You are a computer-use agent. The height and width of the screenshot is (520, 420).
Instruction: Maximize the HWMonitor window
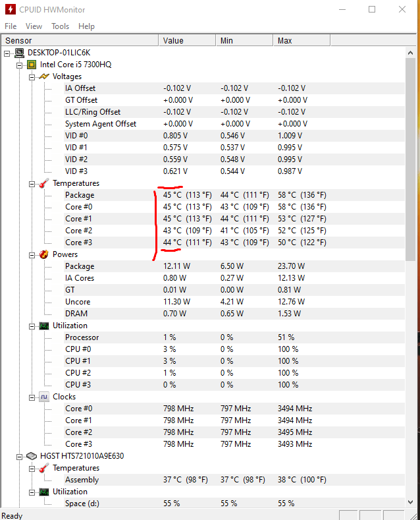(x=372, y=9)
